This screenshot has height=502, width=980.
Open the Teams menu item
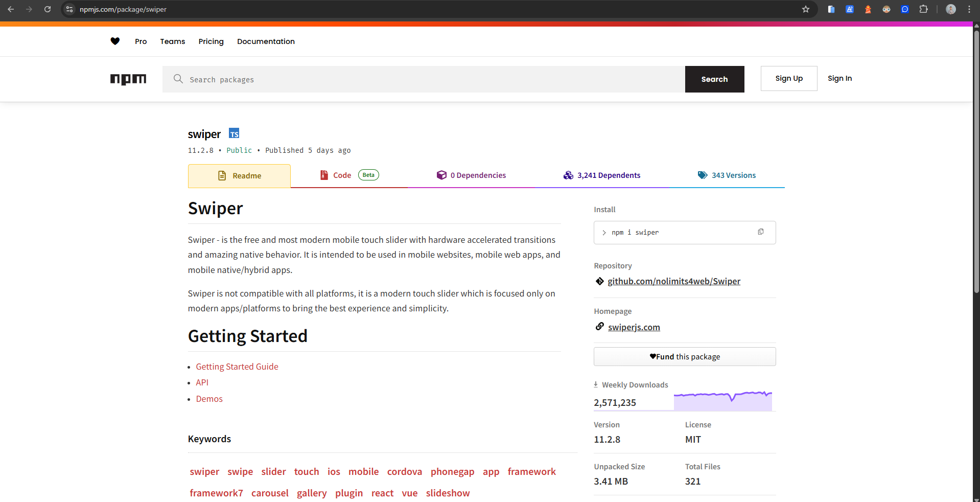click(173, 41)
